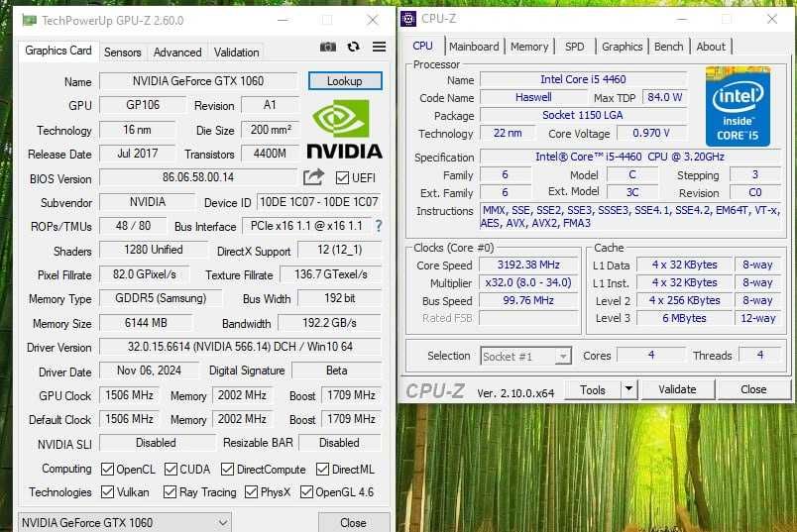The width and height of the screenshot is (797, 532).
Task: Switch to the Bench tab
Action: click(668, 47)
